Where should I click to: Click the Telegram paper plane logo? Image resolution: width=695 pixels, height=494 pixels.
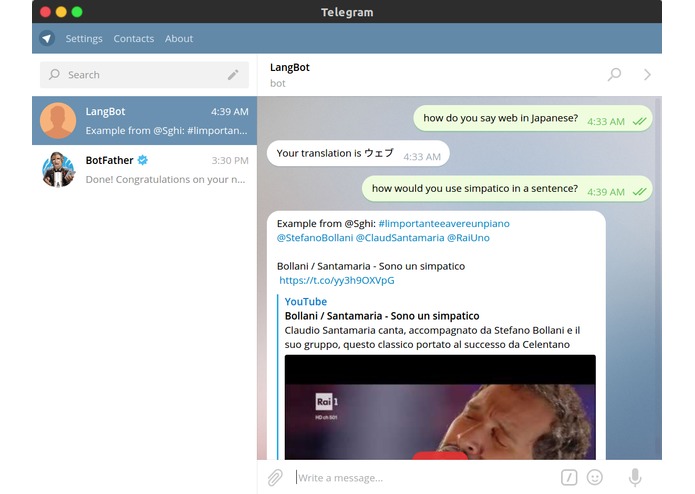(x=47, y=39)
